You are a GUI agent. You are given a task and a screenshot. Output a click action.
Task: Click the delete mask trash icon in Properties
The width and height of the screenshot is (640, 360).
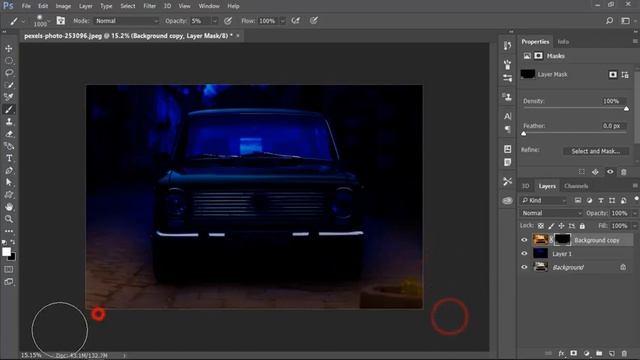(624, 172)
